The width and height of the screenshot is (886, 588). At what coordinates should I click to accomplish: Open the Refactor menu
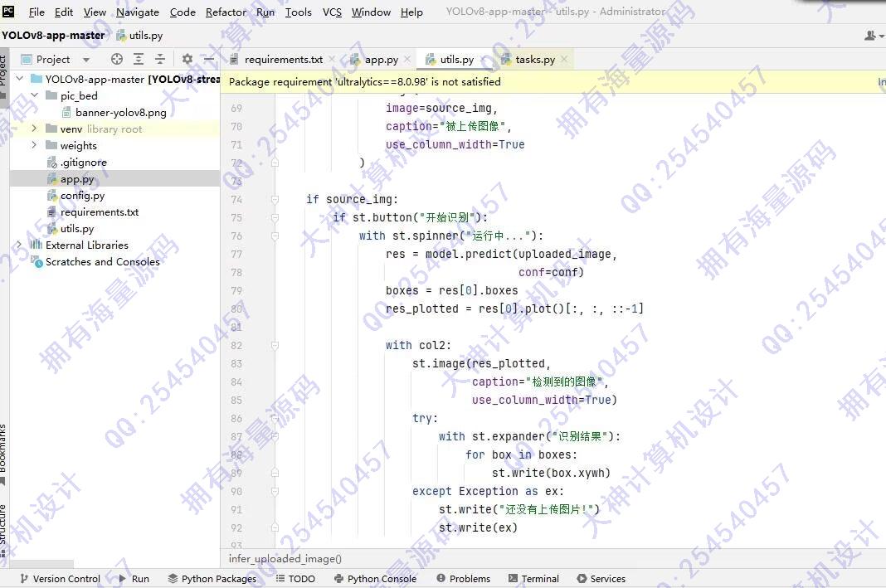click(x=226, y=12)
